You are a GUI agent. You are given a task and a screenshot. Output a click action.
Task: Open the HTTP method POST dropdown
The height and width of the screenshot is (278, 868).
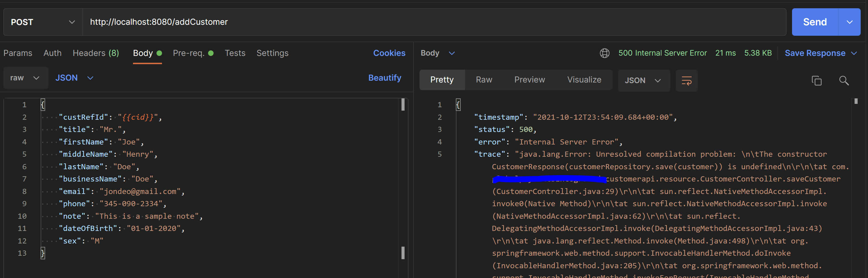click(43, 22)
